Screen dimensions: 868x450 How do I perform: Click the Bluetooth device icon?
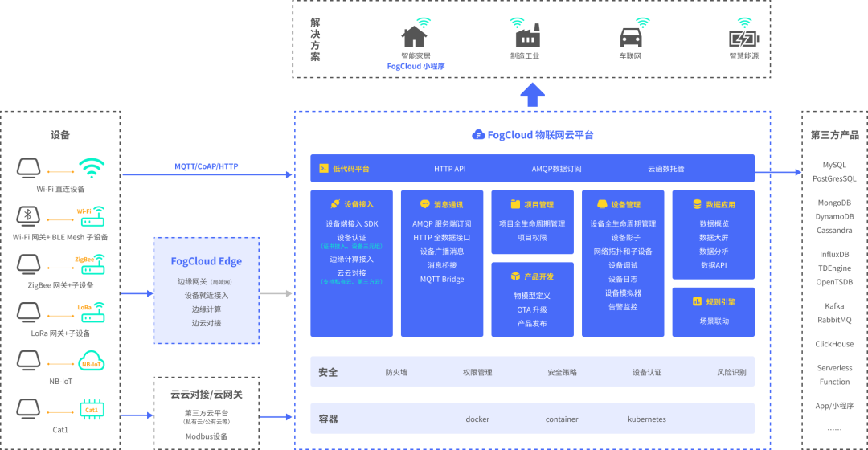coord(29,215)
